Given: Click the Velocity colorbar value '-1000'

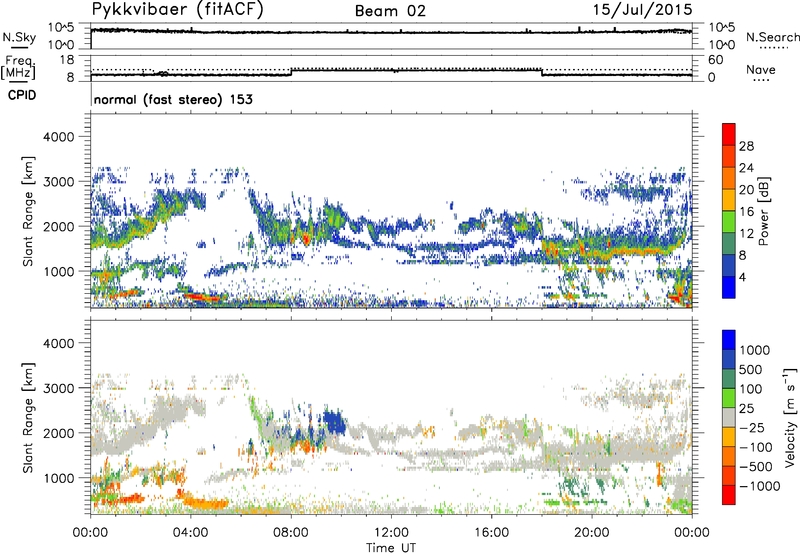Looking at the screenshot, I should (x=759, y=486).
